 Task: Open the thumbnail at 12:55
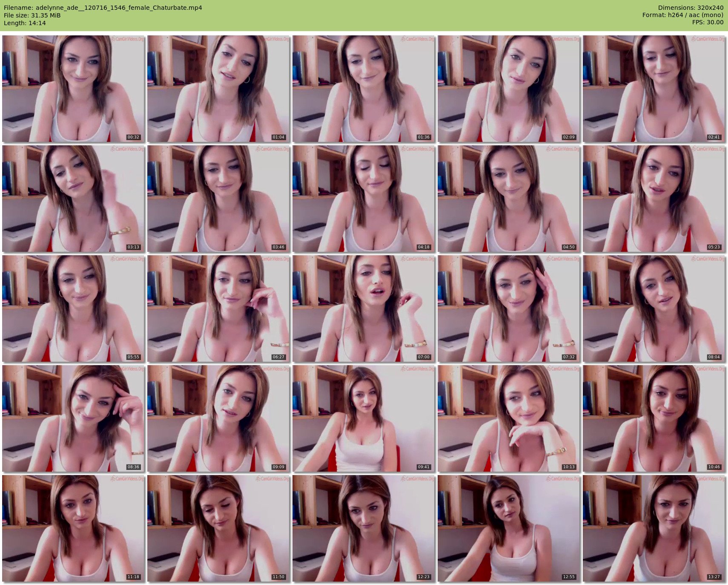point(509,528)
